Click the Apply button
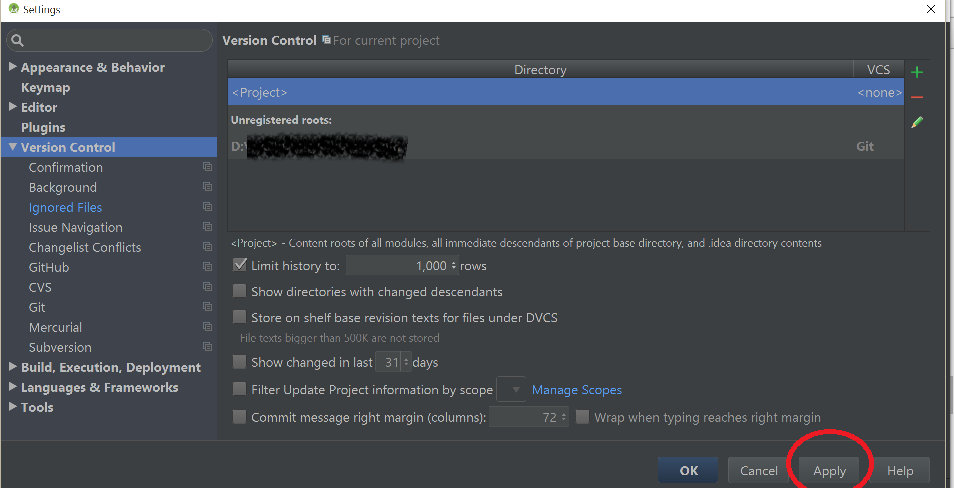This screenshot has width=954, height=488. (829, 470)
